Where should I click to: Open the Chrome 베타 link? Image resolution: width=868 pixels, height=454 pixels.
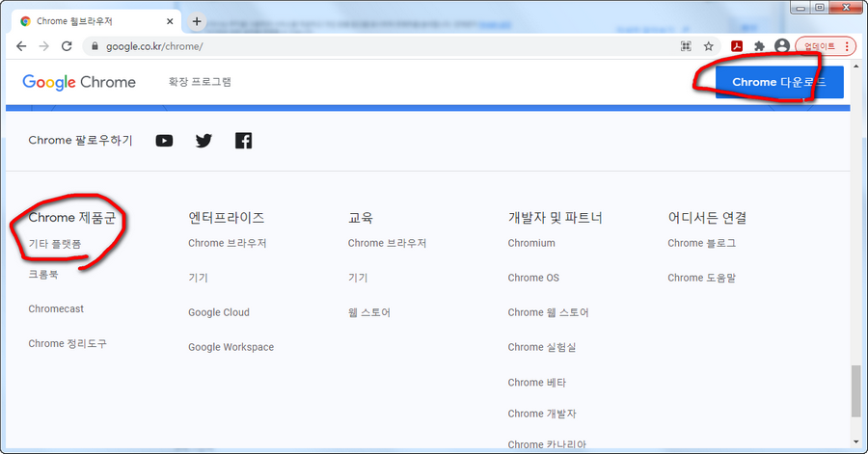(537, 382)
